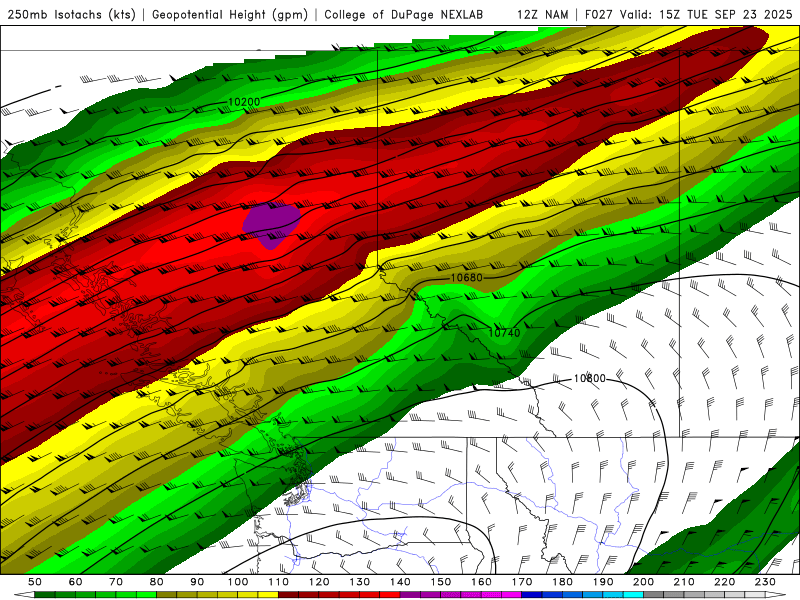Image resolution: width=800 pixels, height=600 pixels.
Task: Click the 10680 height contour label
Action: pyautogui.click(x=466, y=278)
